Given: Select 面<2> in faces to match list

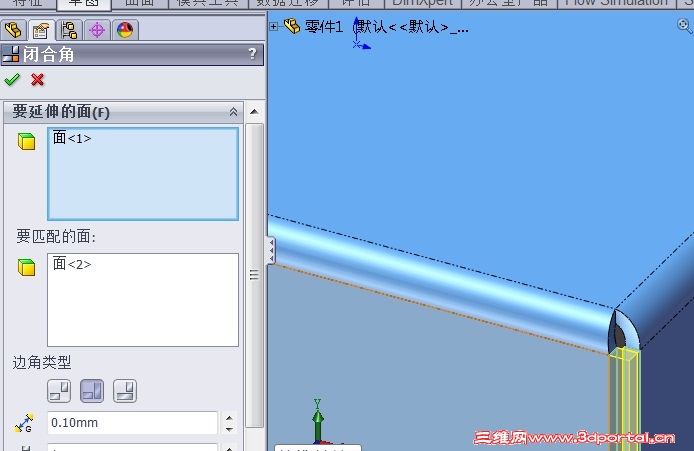Looking at the screenshot, I should (x=72, y=264).
